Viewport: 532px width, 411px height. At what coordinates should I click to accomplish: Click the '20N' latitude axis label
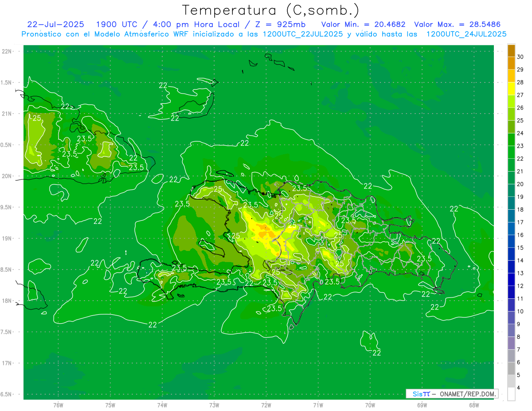coord(6,176)
